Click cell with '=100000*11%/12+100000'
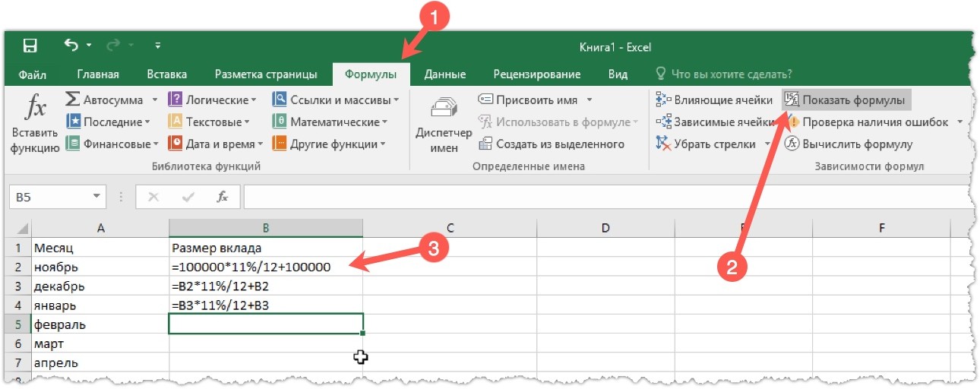The image size is (980, 389). 266,267
